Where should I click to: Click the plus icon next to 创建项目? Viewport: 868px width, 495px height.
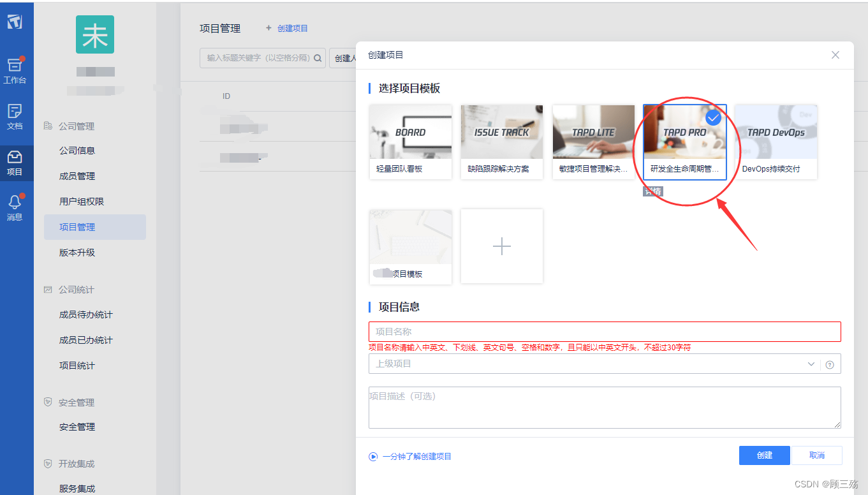pyautogui.click(x=268, y=28)
